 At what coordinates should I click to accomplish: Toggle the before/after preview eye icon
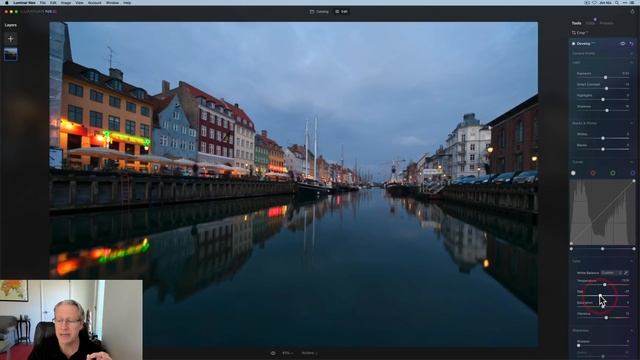point(273,353)
